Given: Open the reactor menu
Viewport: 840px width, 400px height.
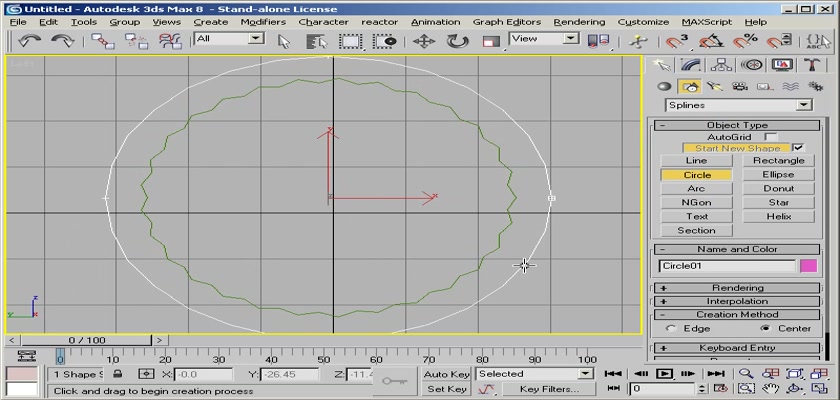Looking at the screenshot, I should (x=379, y=22).
